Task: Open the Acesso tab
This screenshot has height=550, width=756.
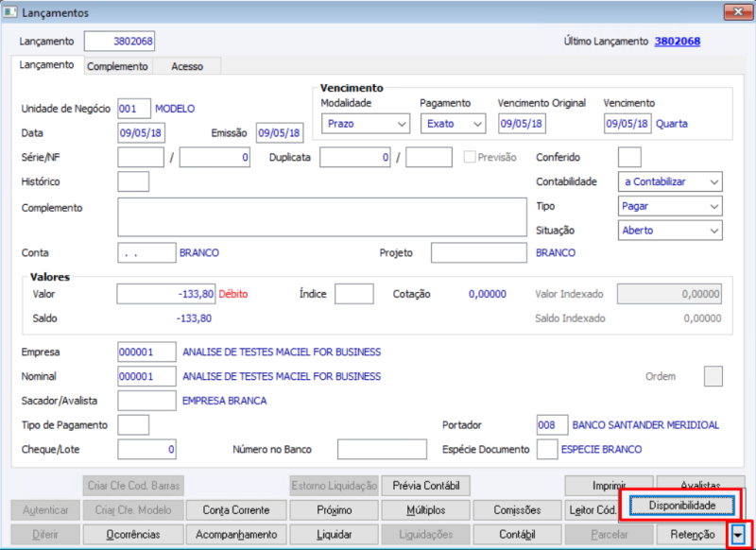Action: [187, 66]
